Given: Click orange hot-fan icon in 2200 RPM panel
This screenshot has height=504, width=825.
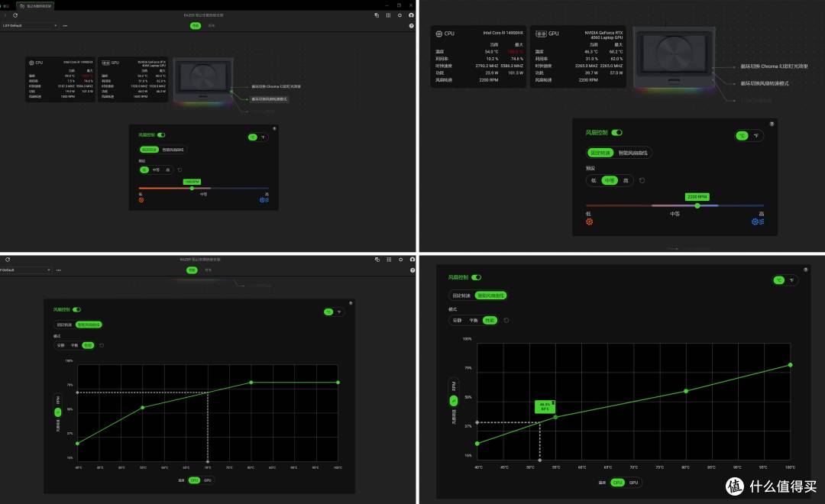Looking at the screenshot, I should [589, 221].
